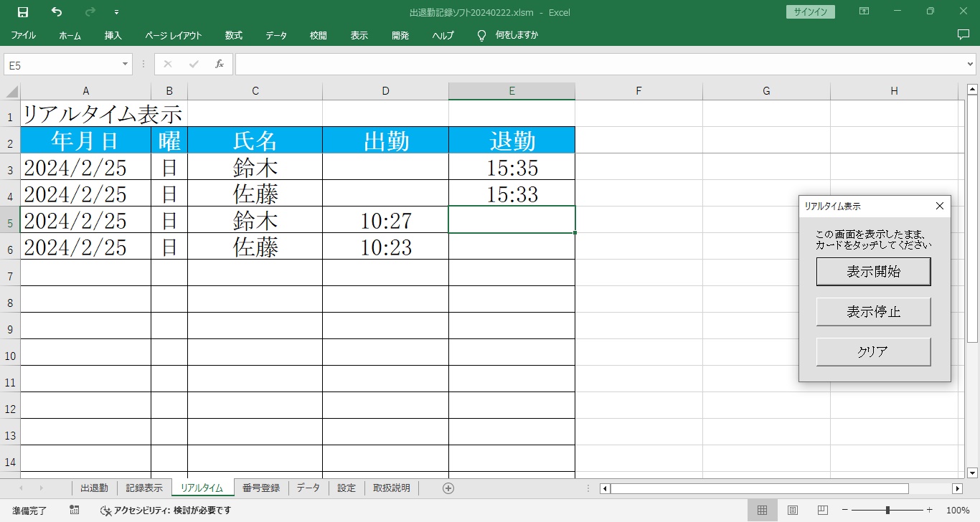Click the Select All corner triangle
The image size is (980, 522).
(x=11, y=91)
